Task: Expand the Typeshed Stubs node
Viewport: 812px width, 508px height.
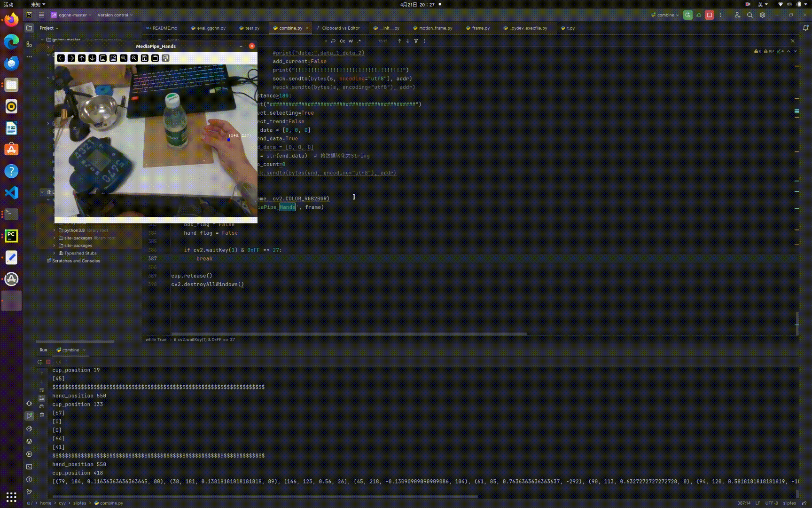Action: point(55,253)
